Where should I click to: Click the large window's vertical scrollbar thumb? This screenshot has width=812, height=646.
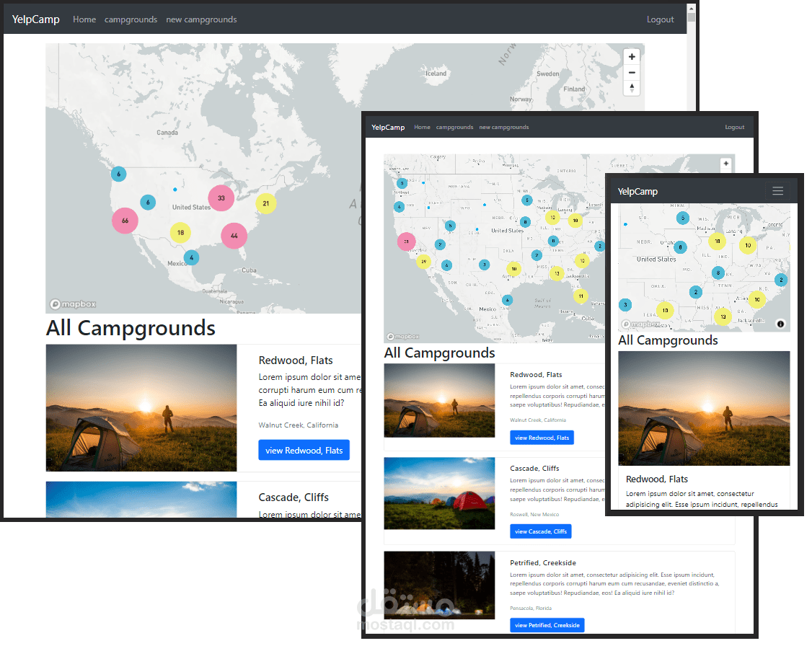[691, 17]
